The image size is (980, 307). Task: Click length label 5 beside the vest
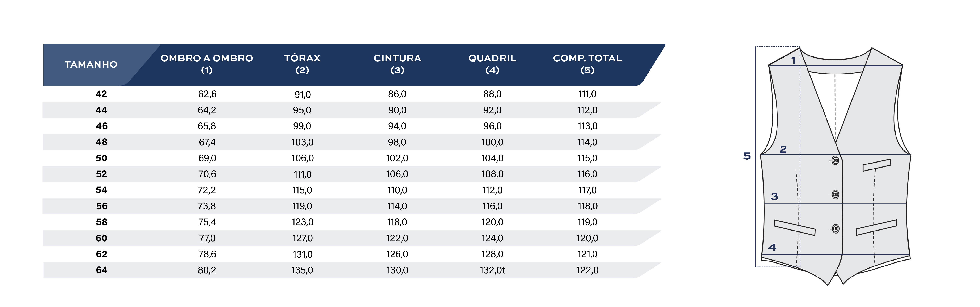coord(747,156)
